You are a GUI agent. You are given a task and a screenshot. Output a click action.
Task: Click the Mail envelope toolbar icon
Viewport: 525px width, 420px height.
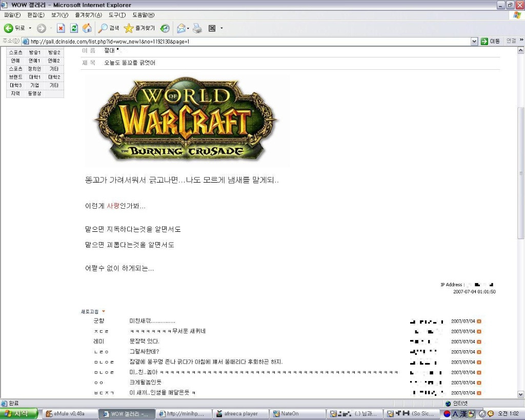pyautogui.click(x=181, y=29)
